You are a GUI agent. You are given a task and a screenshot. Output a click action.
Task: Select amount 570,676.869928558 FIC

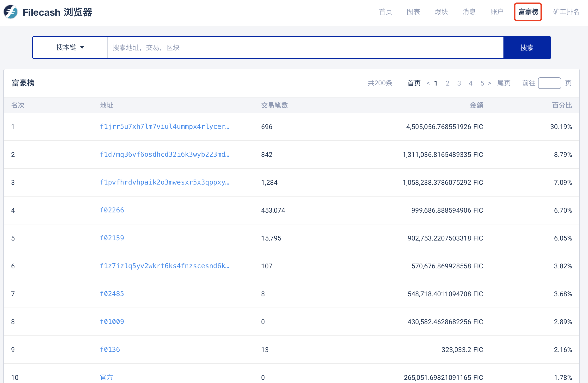pyautogui.click(x=447, y=266)
